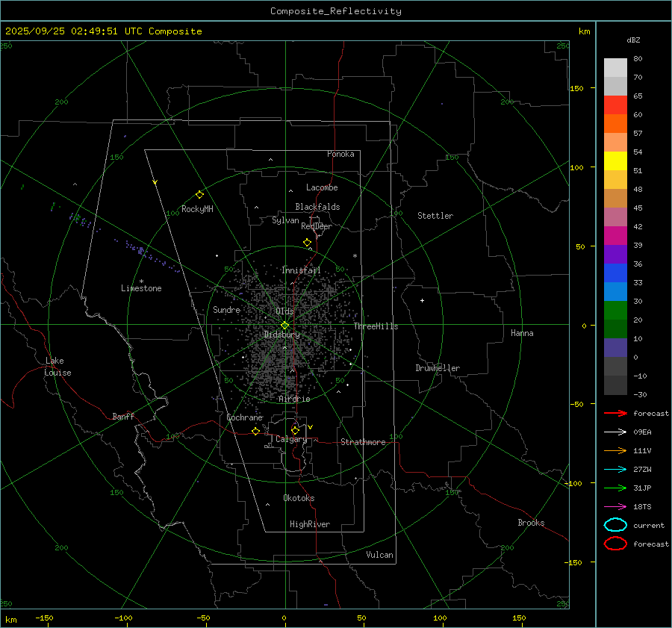Click the cyan current ellipse legend icon
Image resolution: width=672 pixels, height=628 pixels.
tap(615, 525)
